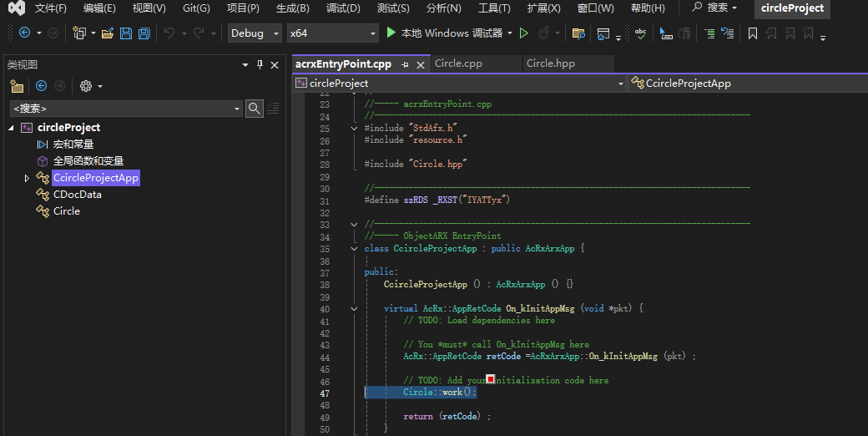
Task: Toggle pin on the acrxEntryPoint.cpp tab
Action: [405, 64]
